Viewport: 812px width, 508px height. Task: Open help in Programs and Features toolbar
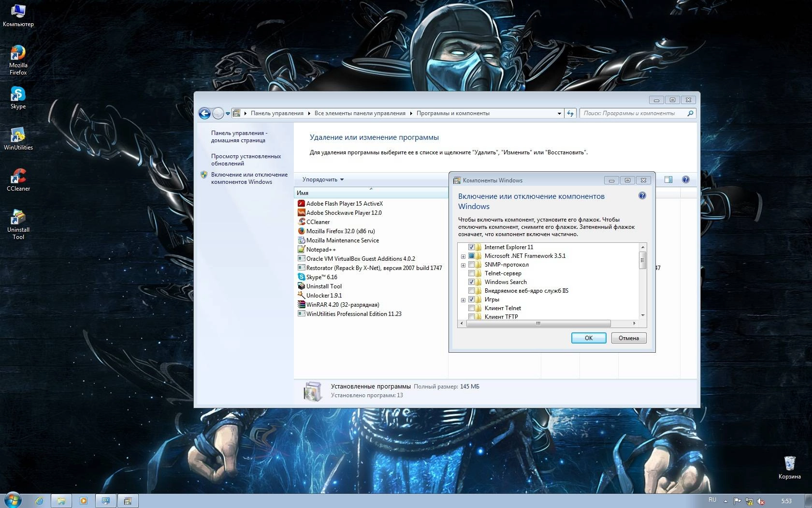[685, 179]
